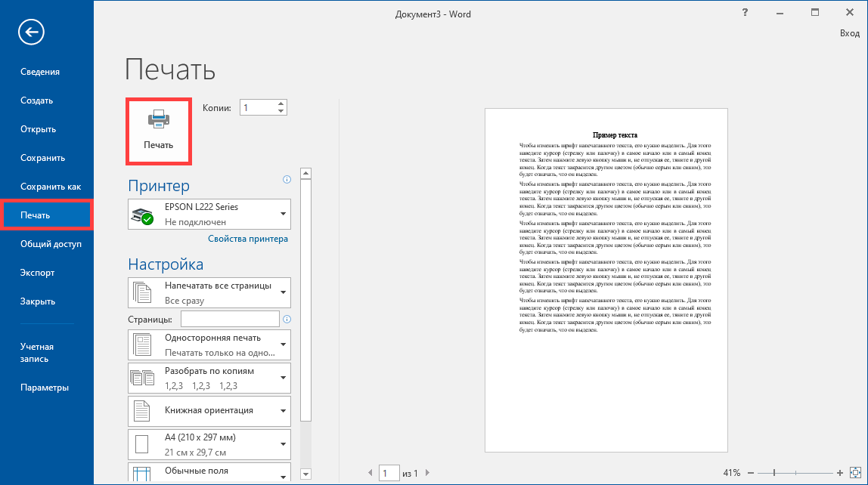This screenshot has width=868, height=485.
Task: Open the one-sided printing dropdown
Action: pyautogui.click(x=209, y=344)
